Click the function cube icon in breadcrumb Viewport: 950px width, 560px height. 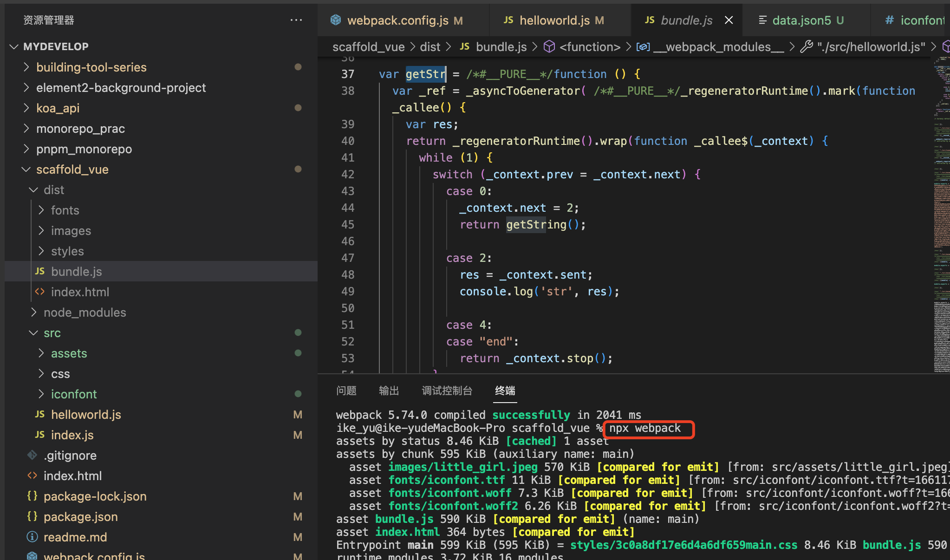[x=549, y=46]
